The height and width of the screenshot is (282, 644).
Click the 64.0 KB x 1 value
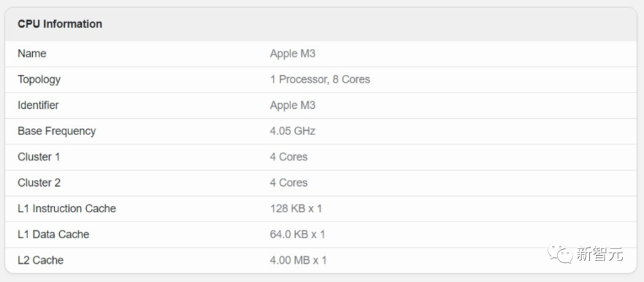(x=297, y=234)
